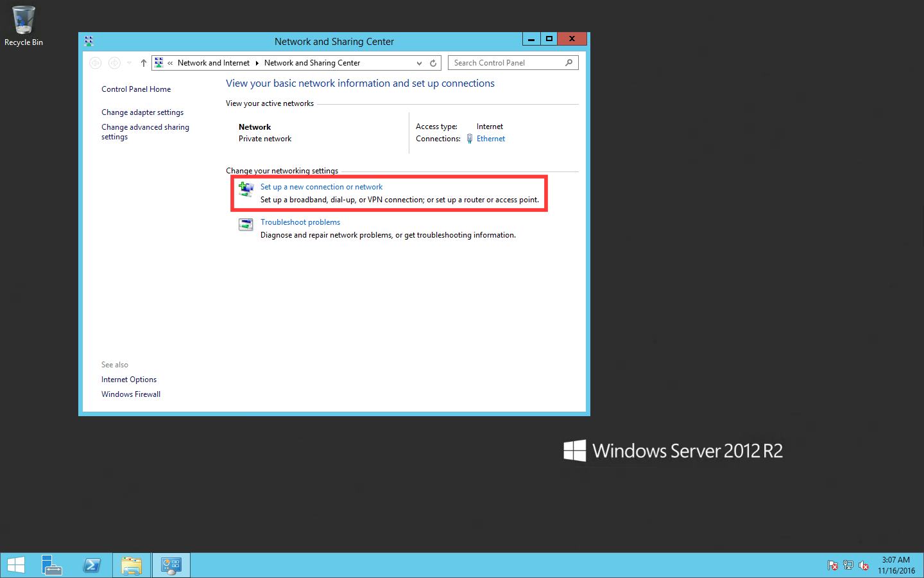Refresh the Network and Sharing Center page

433,63
